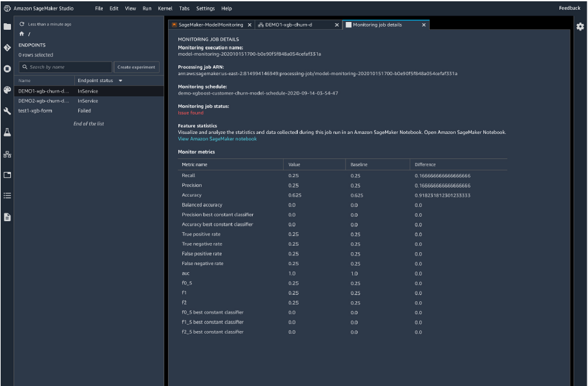
Task: Click the Create experiment button
Action: coord(137,67)
